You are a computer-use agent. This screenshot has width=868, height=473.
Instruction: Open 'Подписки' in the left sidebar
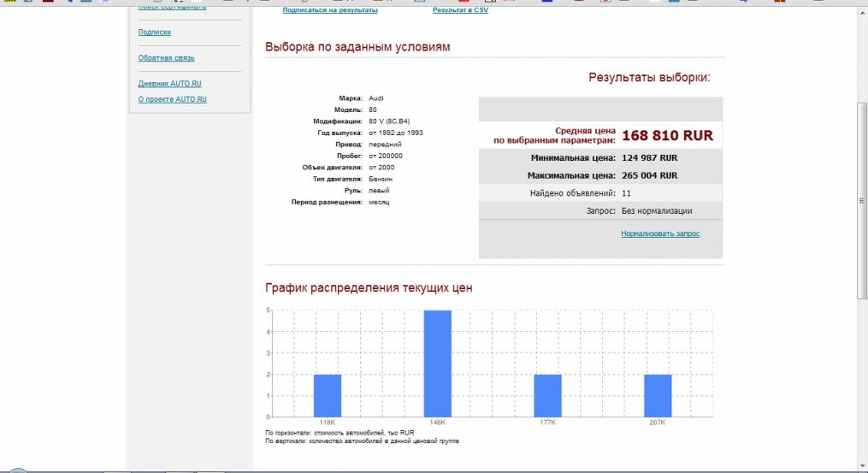(x=155, y=33)
